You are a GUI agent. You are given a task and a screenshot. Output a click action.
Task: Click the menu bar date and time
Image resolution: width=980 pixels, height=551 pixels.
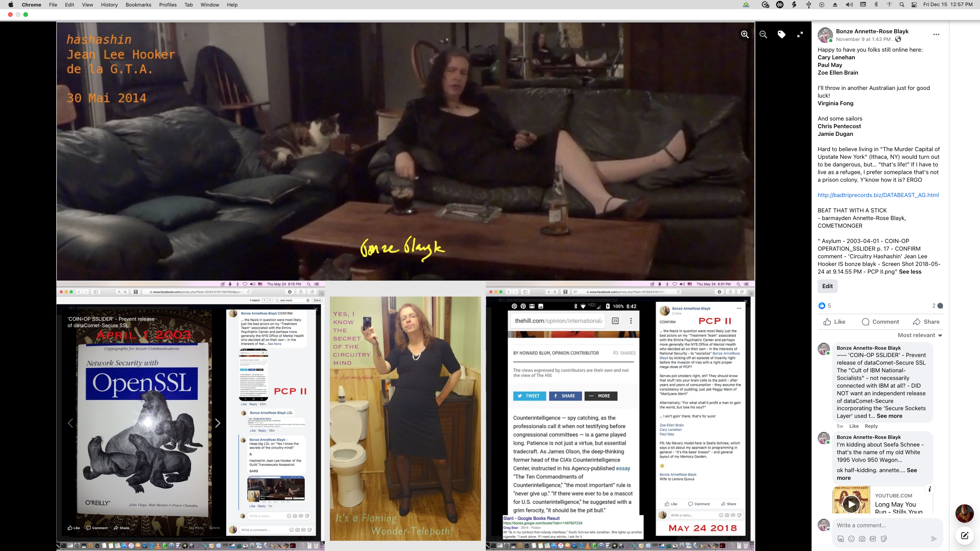point(947,5)
